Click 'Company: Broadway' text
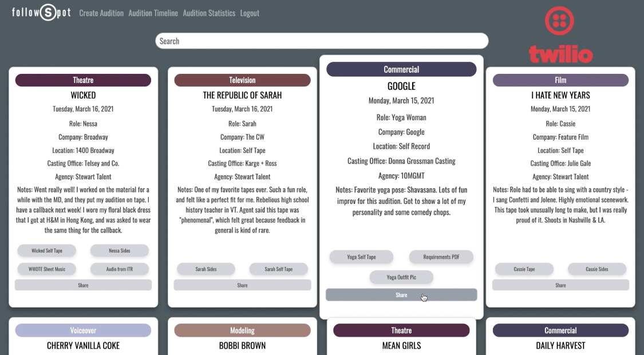The width and height of the screenshot is (644, 355). 84,137
